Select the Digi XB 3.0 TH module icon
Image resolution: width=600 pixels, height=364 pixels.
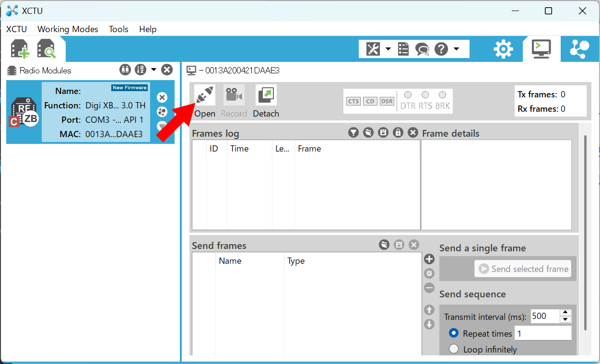[24, 113]
